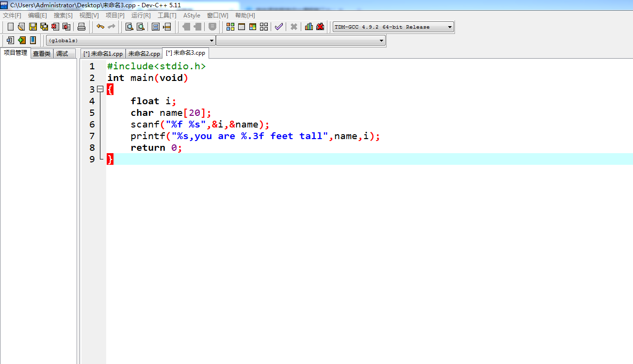633x364 pixels.
Task: Select the 项目管理 panel tab
Action: 16,53
